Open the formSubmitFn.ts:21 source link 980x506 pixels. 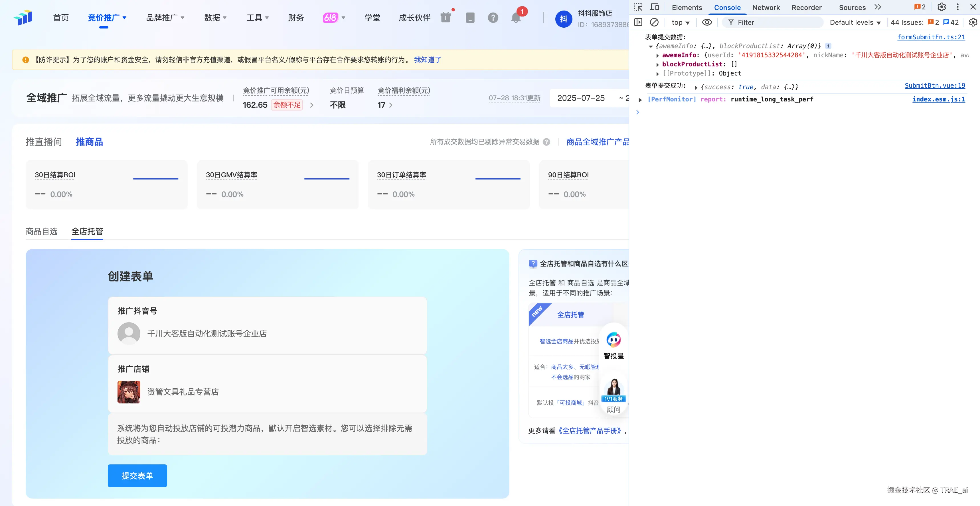click(931, 37)
